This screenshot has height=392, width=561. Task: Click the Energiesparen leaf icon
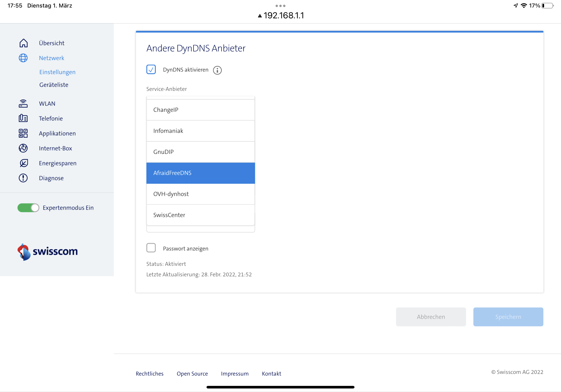click(23, 163)
